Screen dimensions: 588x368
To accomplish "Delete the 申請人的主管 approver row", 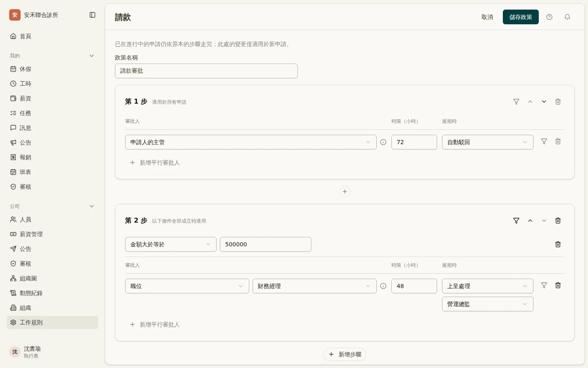I will click(x=558, y=141).
